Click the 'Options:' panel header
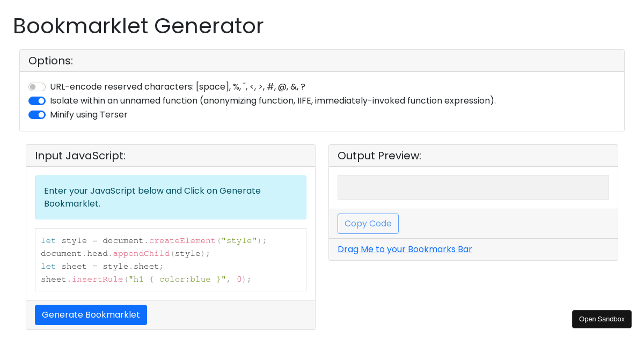The image size is (644, 338). click(x=51, y=61)
